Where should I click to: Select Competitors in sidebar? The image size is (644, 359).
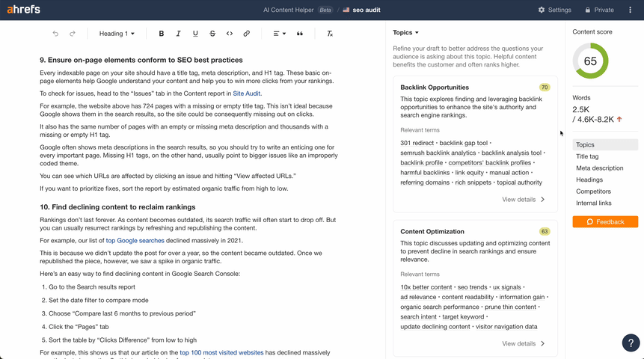point(592,191)
